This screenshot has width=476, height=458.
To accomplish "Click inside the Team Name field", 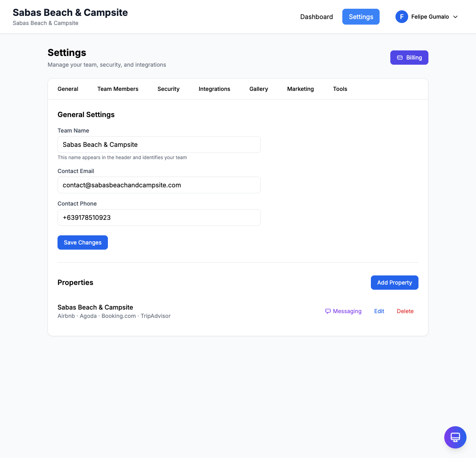I will [x=159, y=144].
